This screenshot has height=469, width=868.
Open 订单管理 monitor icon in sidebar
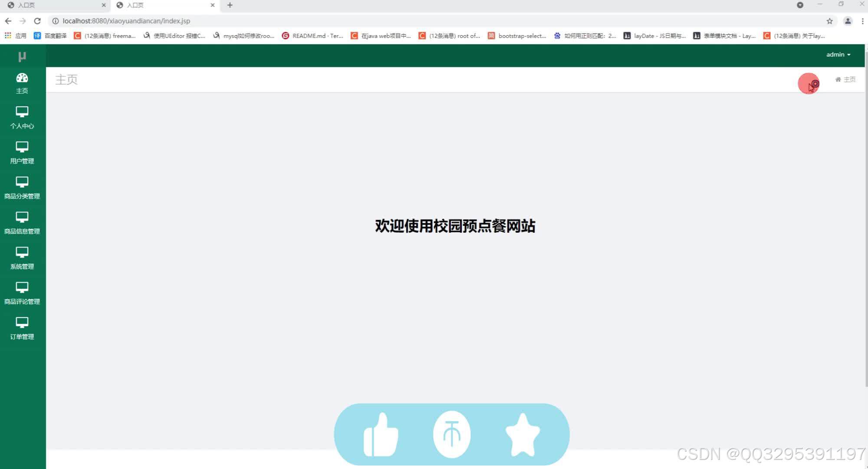pos(22,323)
